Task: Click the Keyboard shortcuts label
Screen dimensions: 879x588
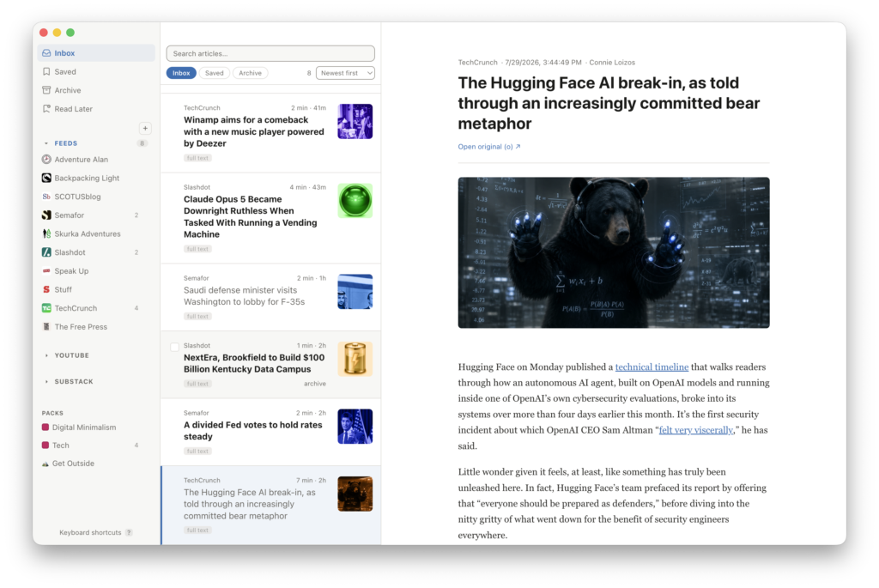Action: [x=90, y=532]
